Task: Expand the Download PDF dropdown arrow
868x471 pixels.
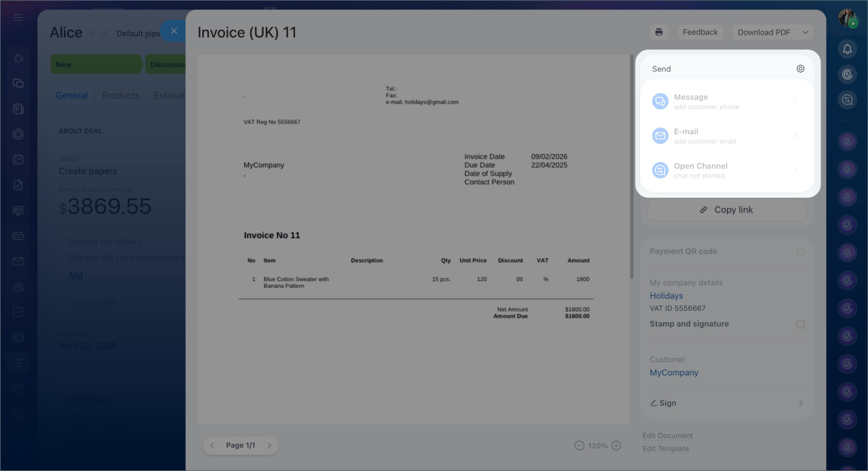Action: click(805, 32)
